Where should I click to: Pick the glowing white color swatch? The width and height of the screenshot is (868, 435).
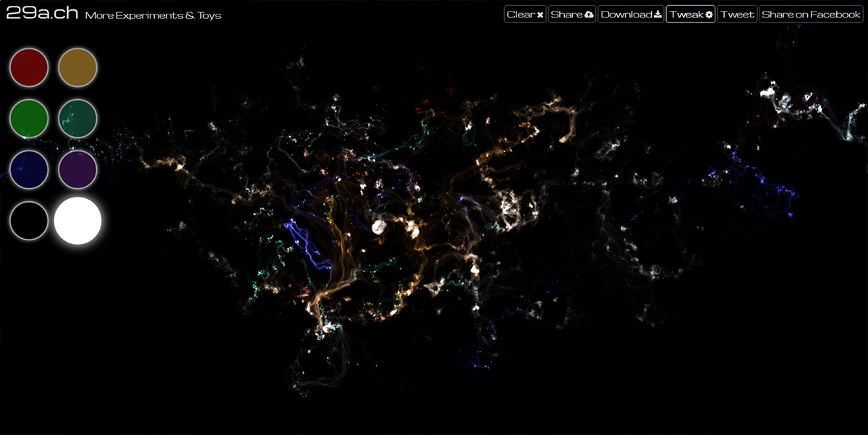[77, 220]
